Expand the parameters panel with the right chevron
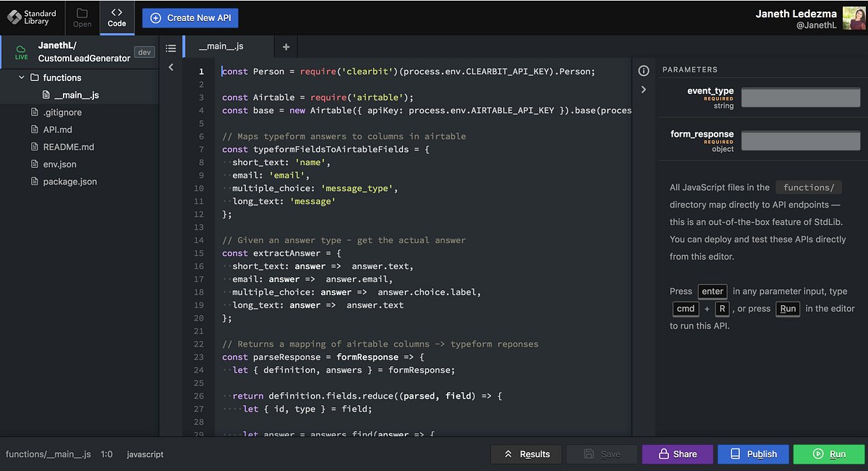 (x=644, y=88)
